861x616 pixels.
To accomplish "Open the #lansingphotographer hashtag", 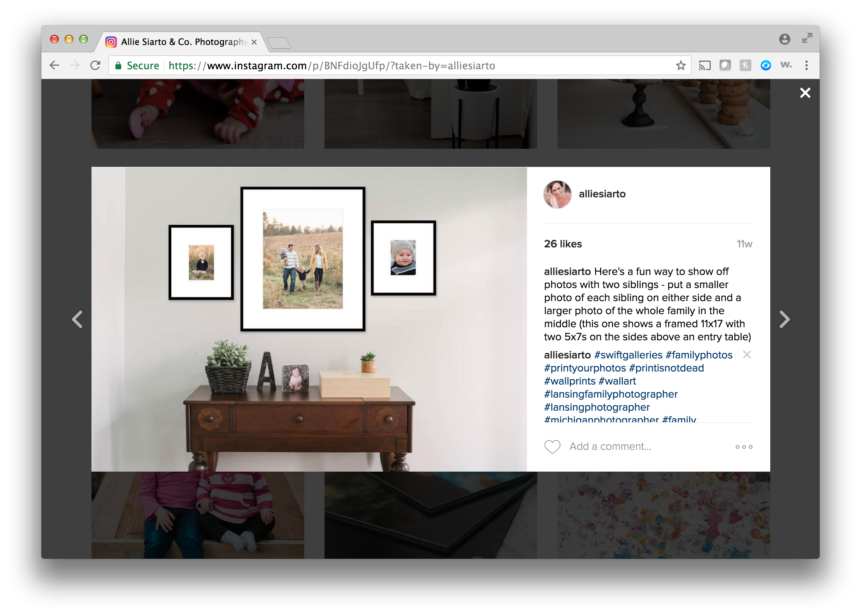I will pyautogui.click(x=597, y=407).
